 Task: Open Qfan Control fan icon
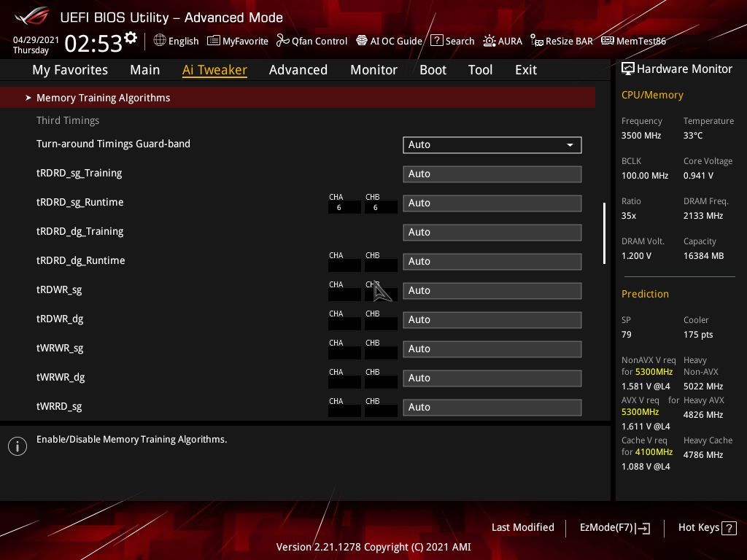282,41
